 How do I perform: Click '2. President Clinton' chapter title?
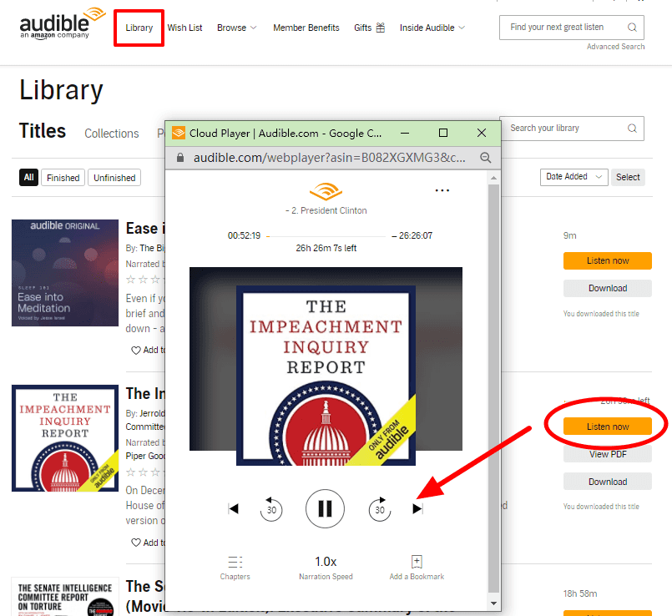pyautogui.click(x=326, y=210)
